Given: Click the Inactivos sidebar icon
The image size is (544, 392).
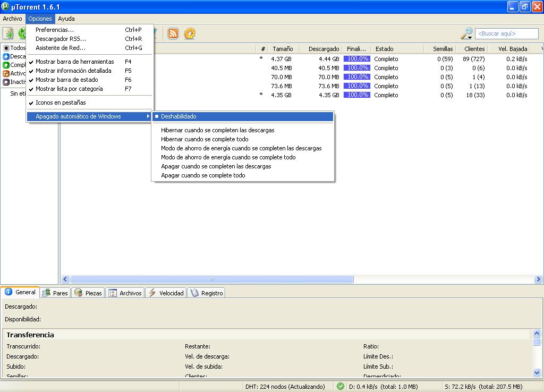Looking at the screenshot, I should pyautogui.click(x=6, y=82).
